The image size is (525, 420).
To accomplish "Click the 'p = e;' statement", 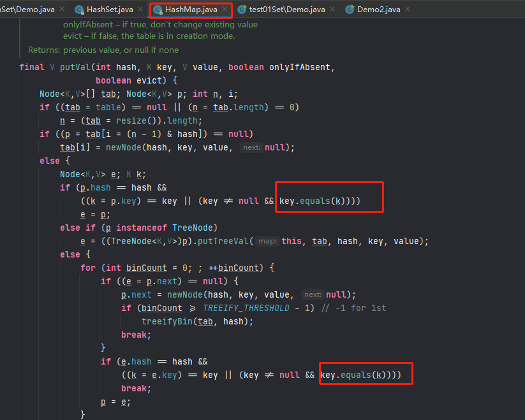I will click(115, 402).
